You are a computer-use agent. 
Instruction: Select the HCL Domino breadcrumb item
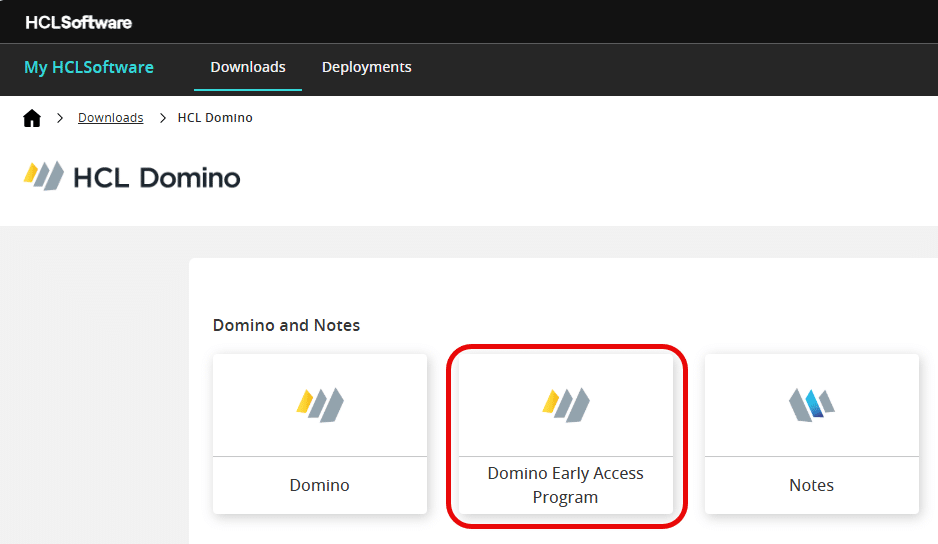pyautogui.click(x=215, y=118)
